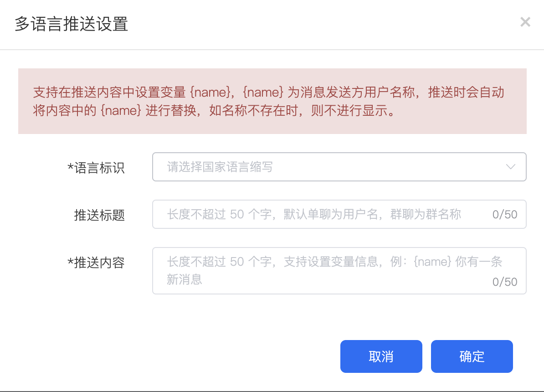Screen dimensions: 544x392
Task: Click 新消息 placeholder text in content box
Action: tap(185, 279)
